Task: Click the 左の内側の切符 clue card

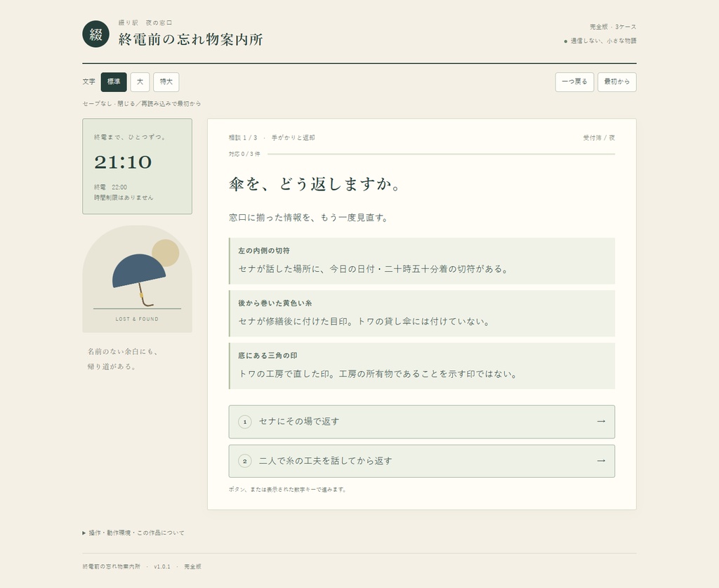Action: coord(422,261)
